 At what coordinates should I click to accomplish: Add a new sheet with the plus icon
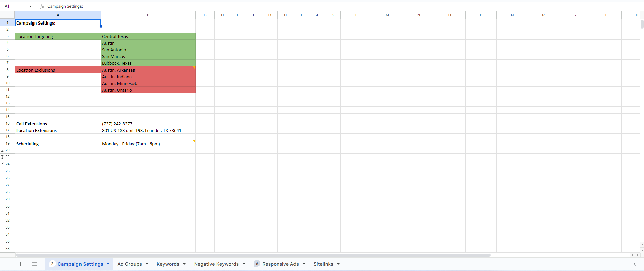tap(21, 264)
